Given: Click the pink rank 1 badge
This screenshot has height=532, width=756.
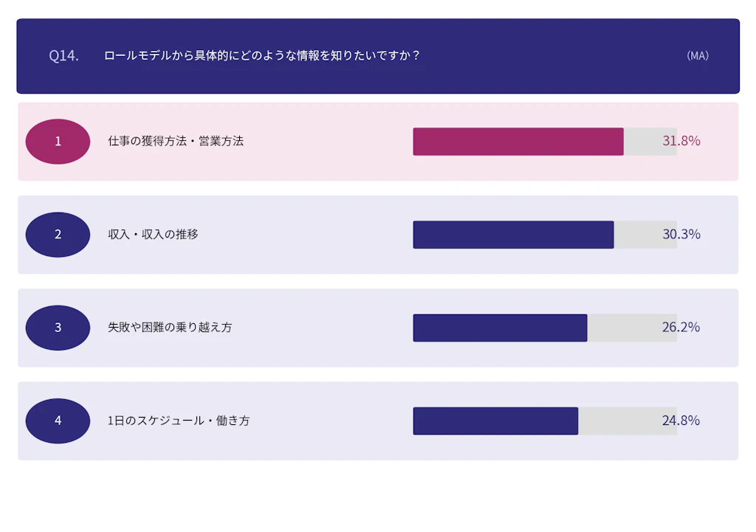Looking at the screenshot, I should point(58,142).
